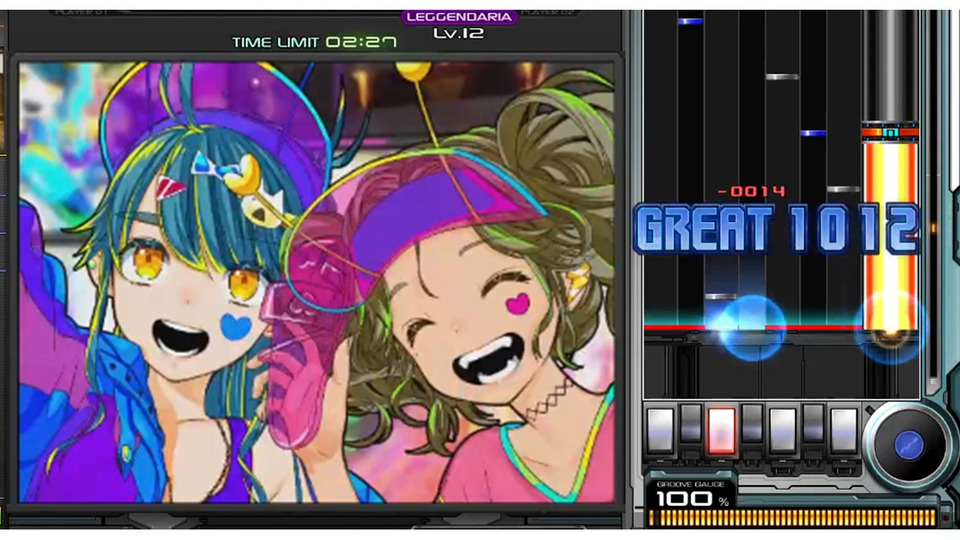Click the scratch long note's striped end cap

(x=890, y=132)
